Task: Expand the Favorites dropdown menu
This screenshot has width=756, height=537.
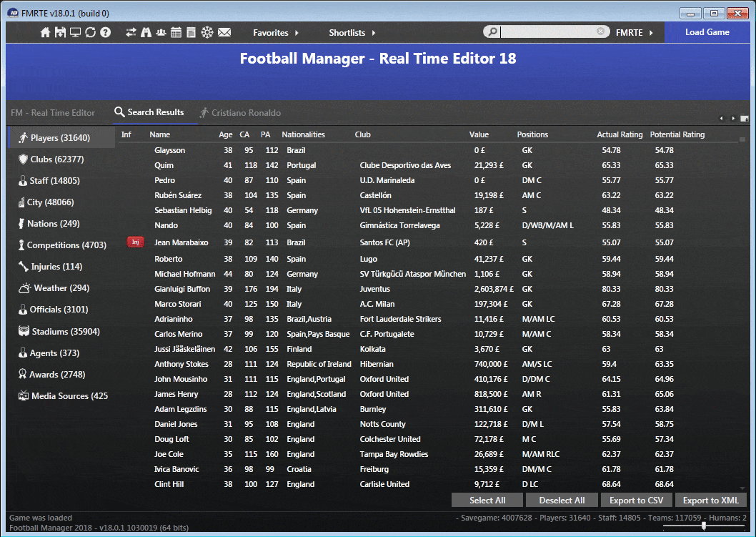Action: [276, 32]
